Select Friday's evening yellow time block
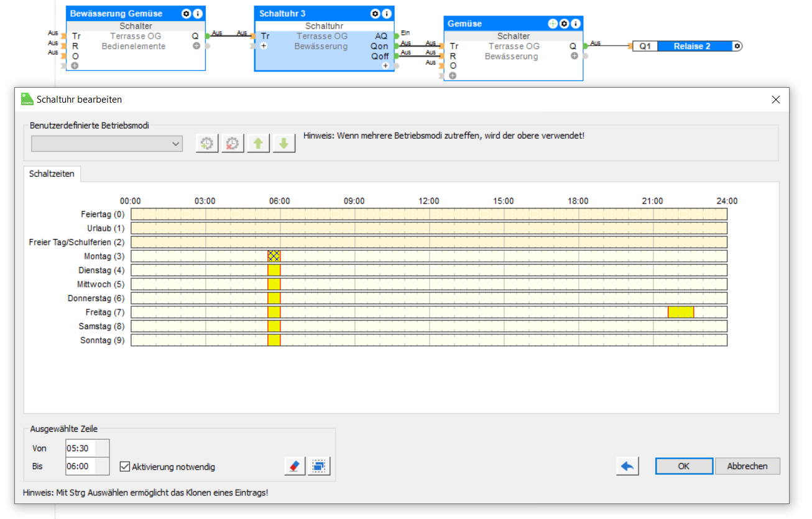This screenshot has height=519, width=812. (681, 312)
